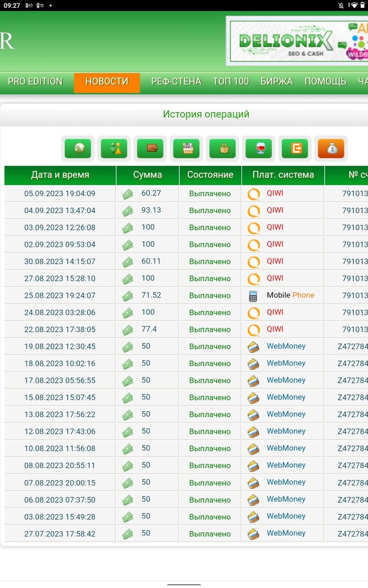Select the Mobile Phone payment row

(186, 295)
